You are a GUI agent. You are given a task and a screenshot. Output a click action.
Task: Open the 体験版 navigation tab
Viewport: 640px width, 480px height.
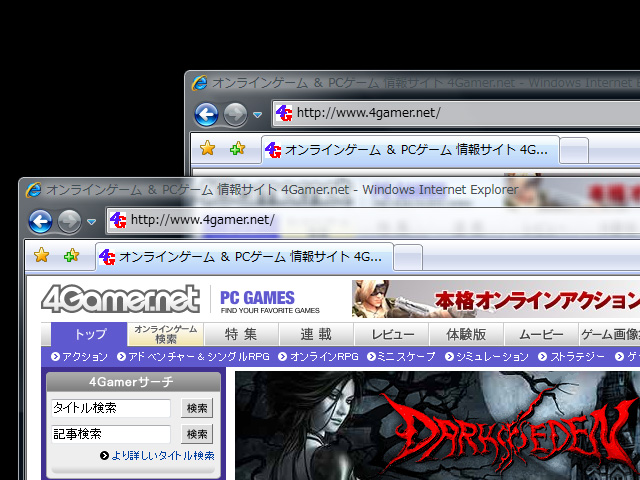(467, 335)
